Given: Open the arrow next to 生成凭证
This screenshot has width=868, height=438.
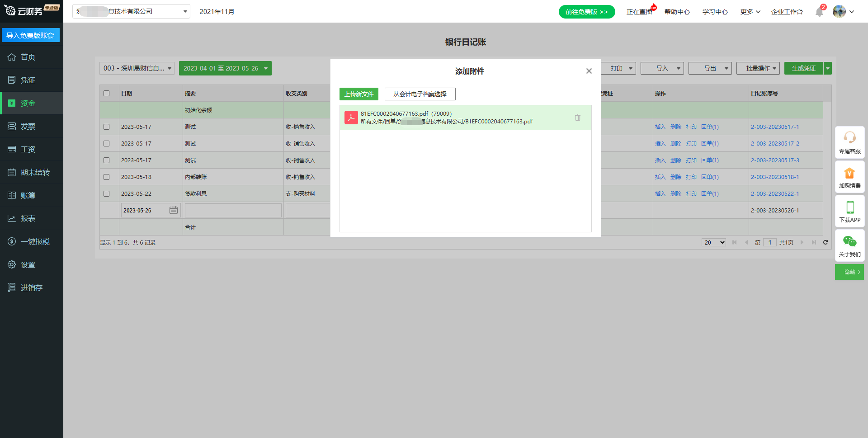Looking at the screenshot, I should coord(828,68).
